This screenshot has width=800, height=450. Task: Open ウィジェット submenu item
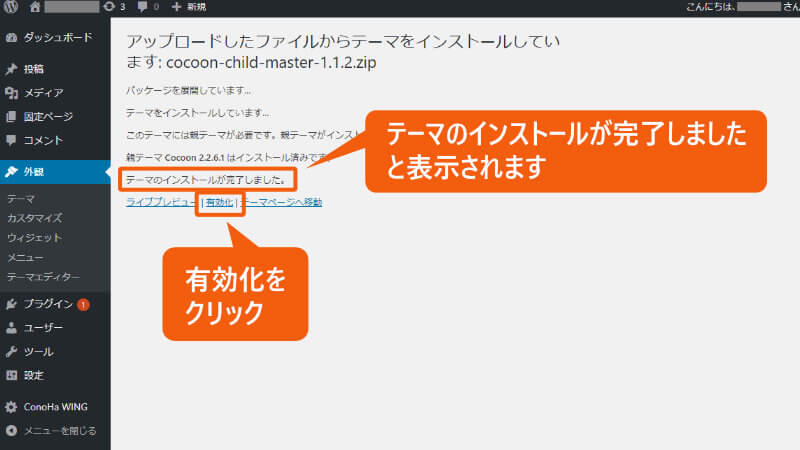[x=34, y=238]
